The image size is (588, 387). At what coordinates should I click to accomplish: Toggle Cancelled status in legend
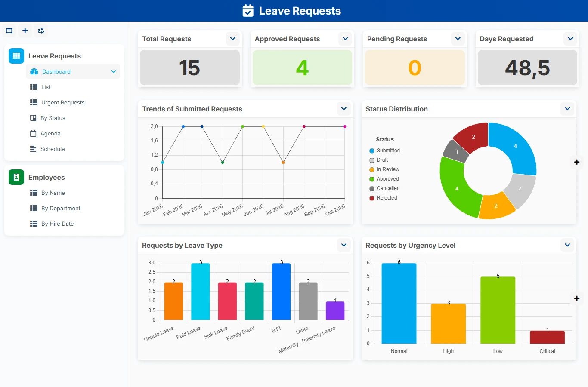pos(384,188)
